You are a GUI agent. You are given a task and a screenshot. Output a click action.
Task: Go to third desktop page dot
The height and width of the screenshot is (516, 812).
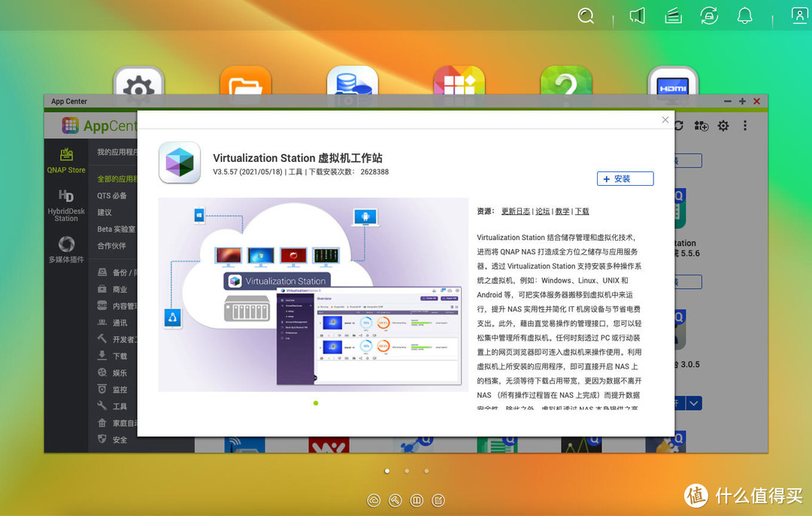[426, 471]
